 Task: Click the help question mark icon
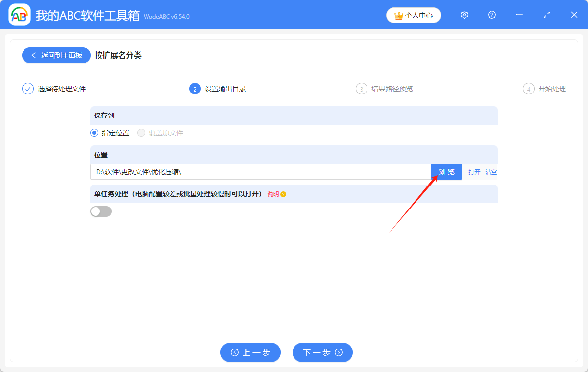point(491,15)
